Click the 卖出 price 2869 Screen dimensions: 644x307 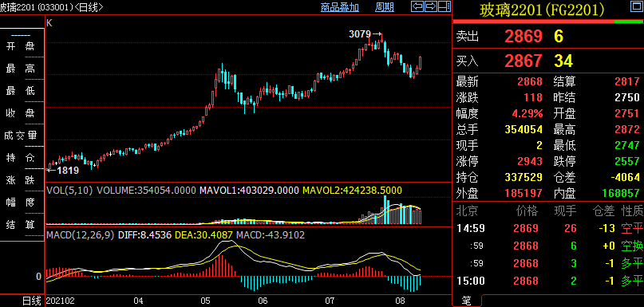523,37
